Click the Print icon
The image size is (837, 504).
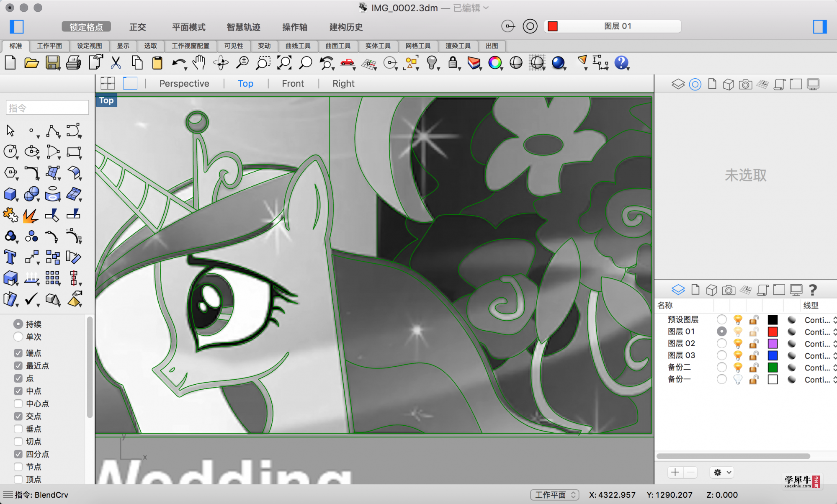pyautogui.click(x=74, y=63)
